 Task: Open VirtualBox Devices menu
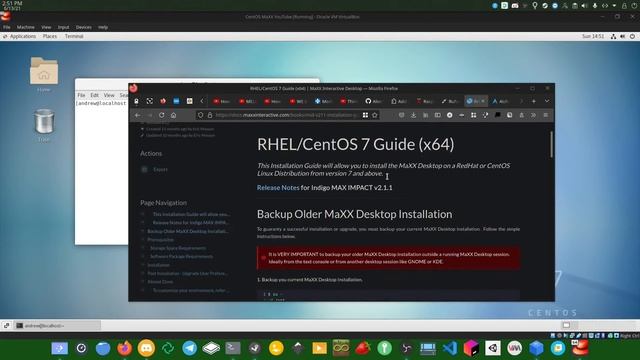point(84,27)
